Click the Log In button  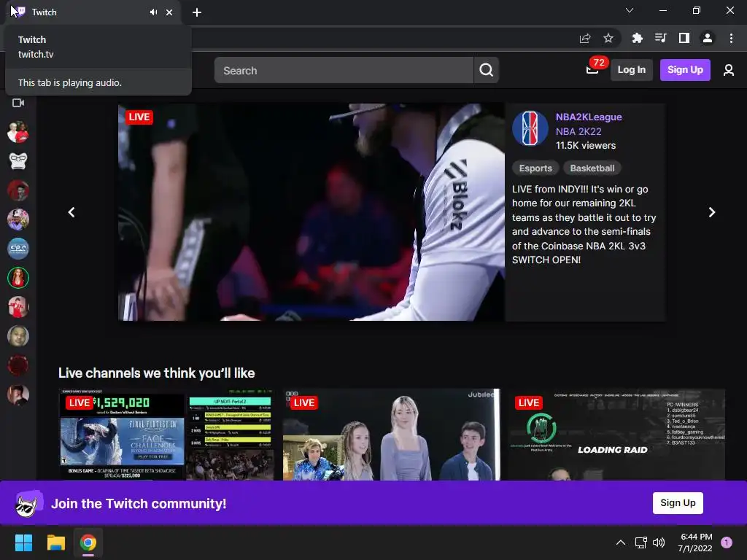pyautogui.click(x=631, y=70)
